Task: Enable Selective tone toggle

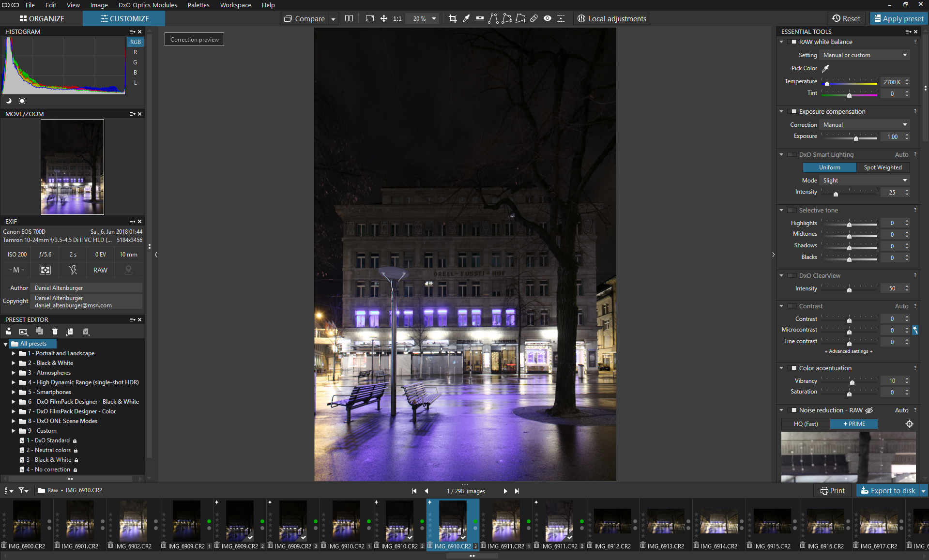Action: (x=792, y=211)
